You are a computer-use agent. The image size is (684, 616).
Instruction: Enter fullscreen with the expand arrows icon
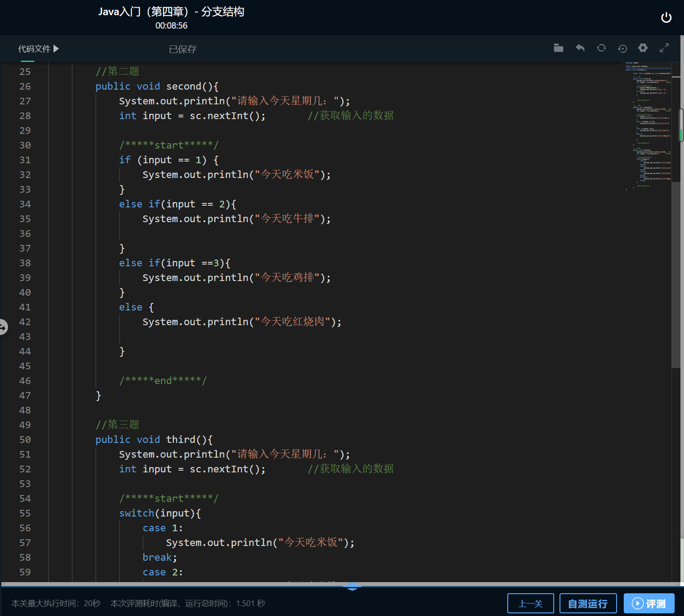[x=664, y=47]
